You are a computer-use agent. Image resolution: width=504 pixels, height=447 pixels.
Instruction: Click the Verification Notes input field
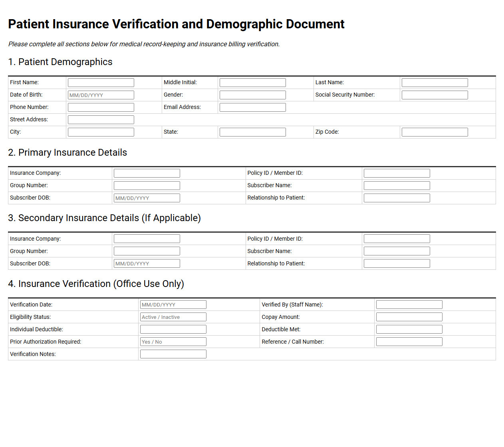tap(173, 354)
